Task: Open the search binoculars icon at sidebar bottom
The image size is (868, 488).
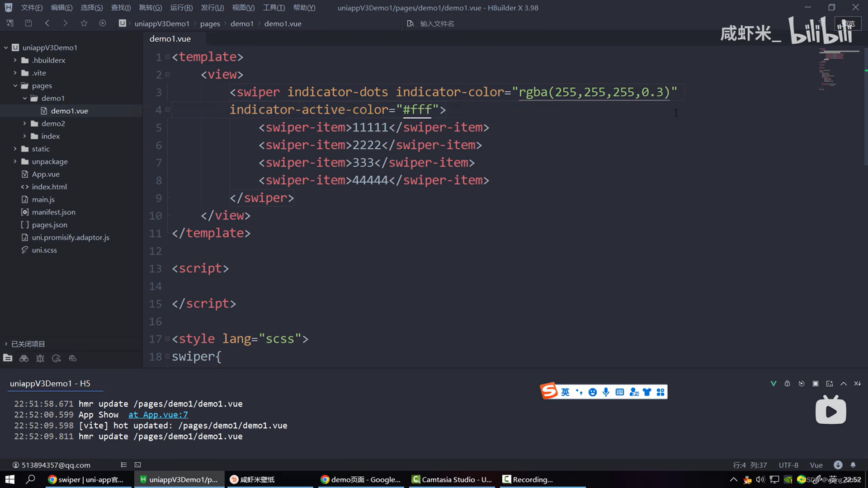Action: click(x=24, y=358)
